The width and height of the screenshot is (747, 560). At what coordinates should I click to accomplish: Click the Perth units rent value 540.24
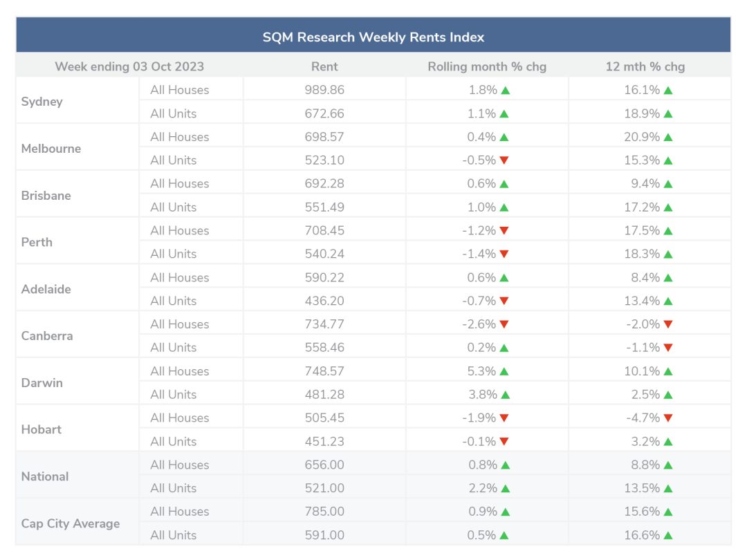324,254
